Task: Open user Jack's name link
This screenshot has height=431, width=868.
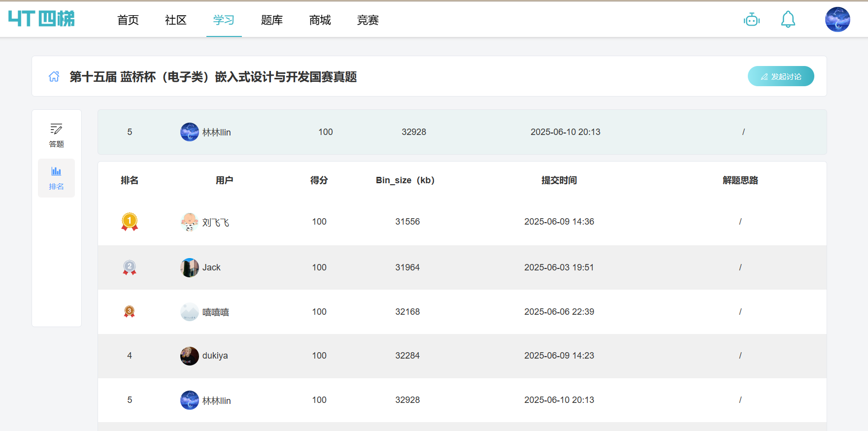Action: pyautogui.click(x=211, y=267)
